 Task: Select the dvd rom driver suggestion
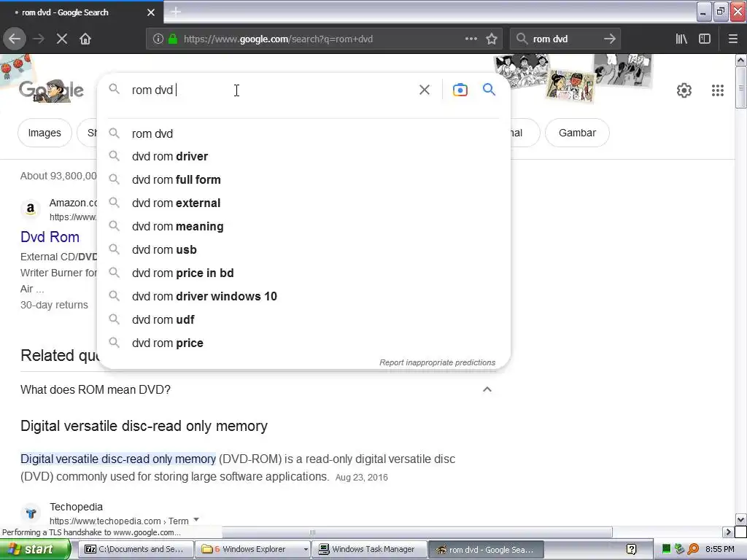[x=303, y=156]
